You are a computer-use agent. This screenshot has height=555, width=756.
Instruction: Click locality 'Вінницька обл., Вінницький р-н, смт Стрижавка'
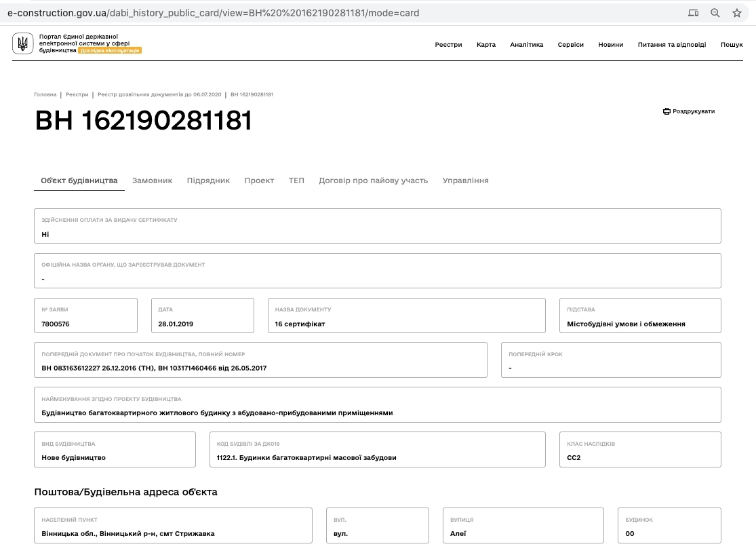point(127,533)
